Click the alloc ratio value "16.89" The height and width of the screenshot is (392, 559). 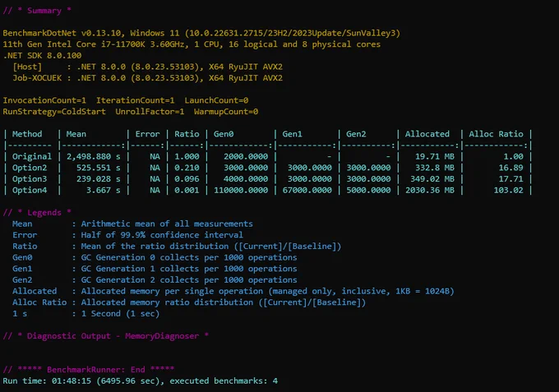click(x=510, y=168)
